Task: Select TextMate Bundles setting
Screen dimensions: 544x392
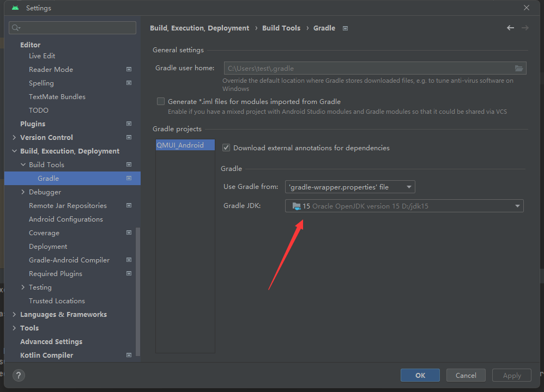Action: point(57,97)
